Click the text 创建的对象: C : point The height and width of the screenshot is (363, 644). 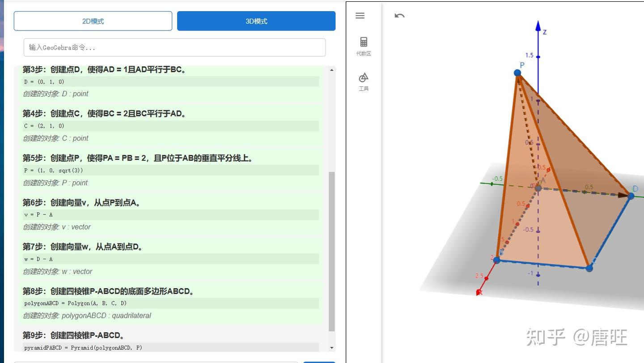point(55,138)
